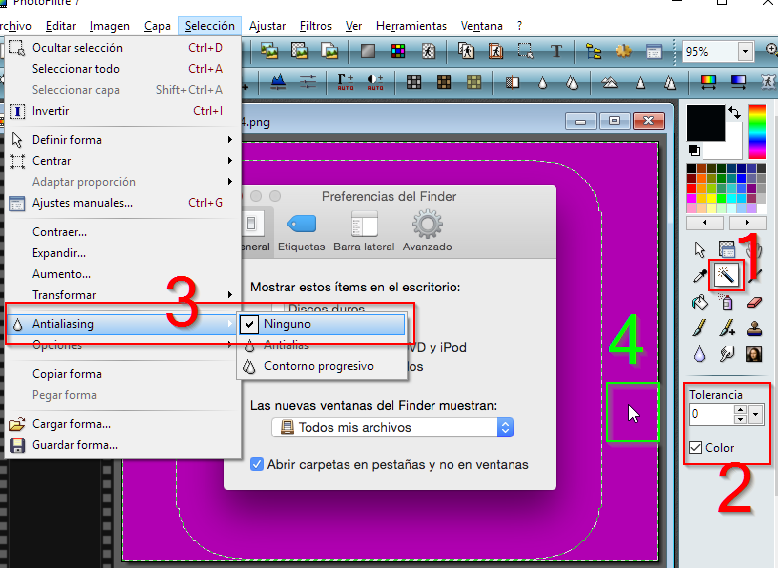Open the Image explorer folder-tree icon
Viewport: 778px width, 568px height.
pyautogui.click(x=593, y=51)
